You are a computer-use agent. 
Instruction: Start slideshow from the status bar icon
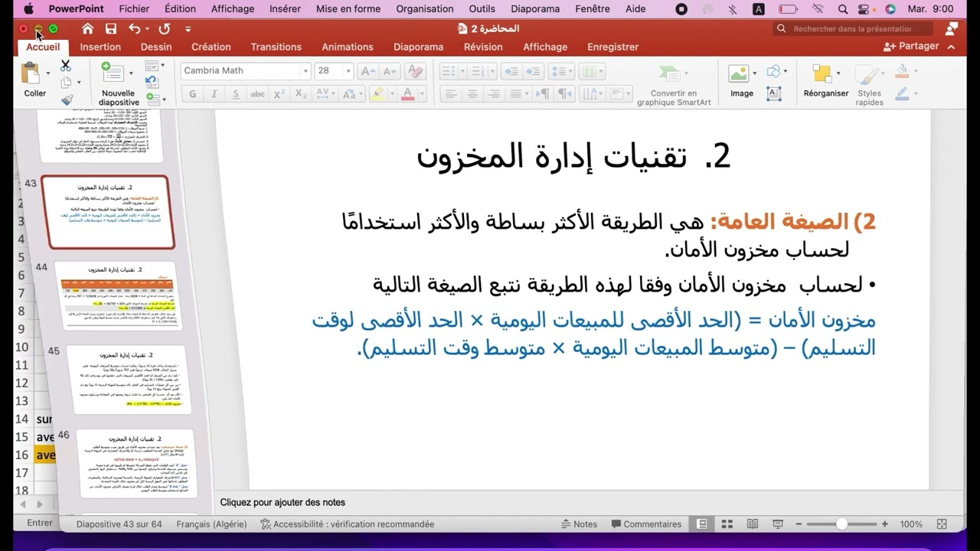click(779, 524)
